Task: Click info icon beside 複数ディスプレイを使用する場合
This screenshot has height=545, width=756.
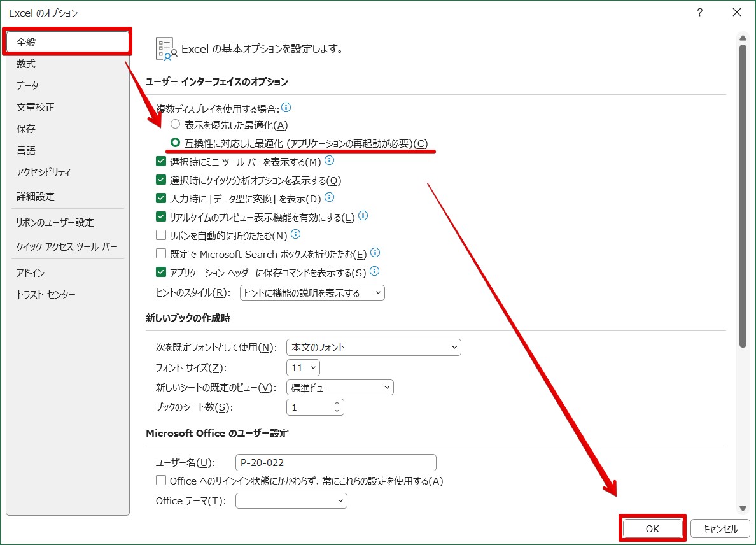Action: pyautogui.click(x=286, y=108)
